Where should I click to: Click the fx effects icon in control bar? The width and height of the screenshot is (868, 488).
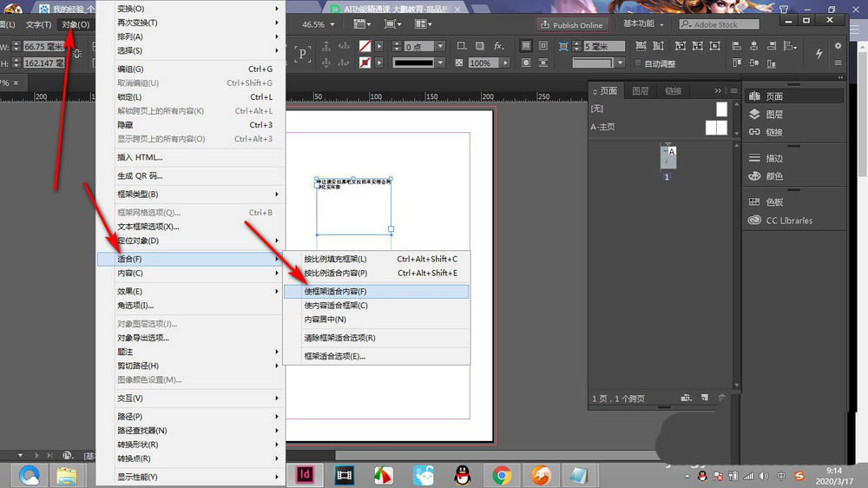click(499, 46)
